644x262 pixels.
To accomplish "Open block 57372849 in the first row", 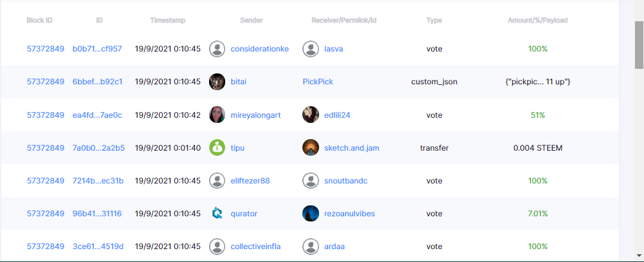I will click(45, 49).
